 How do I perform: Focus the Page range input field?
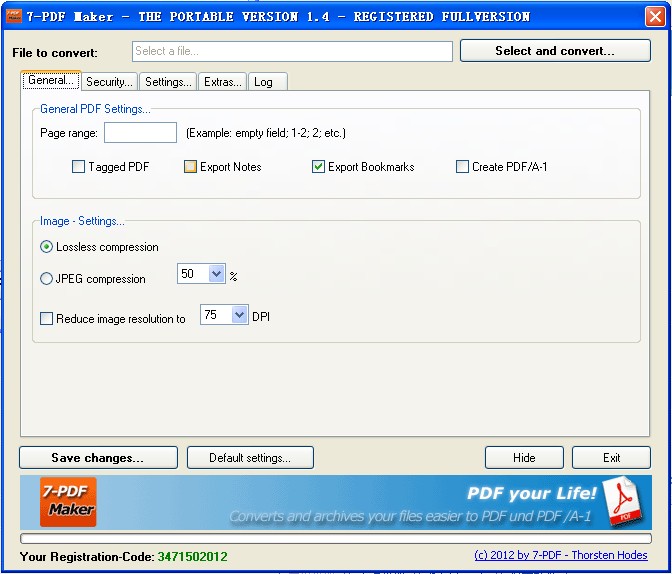(x=140, y=132)
